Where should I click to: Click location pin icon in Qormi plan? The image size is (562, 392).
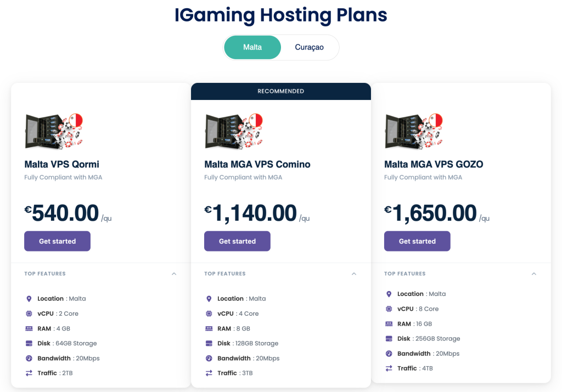[x=29, y=299]
